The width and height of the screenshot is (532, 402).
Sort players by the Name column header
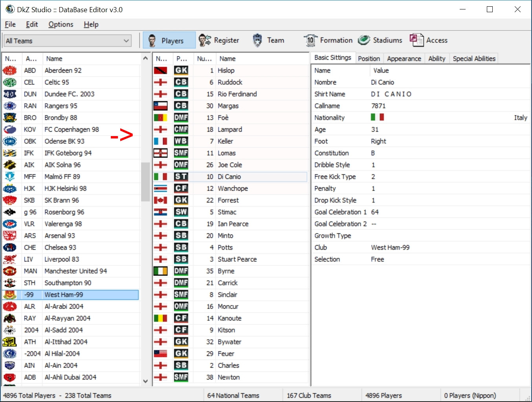[262, 59]
